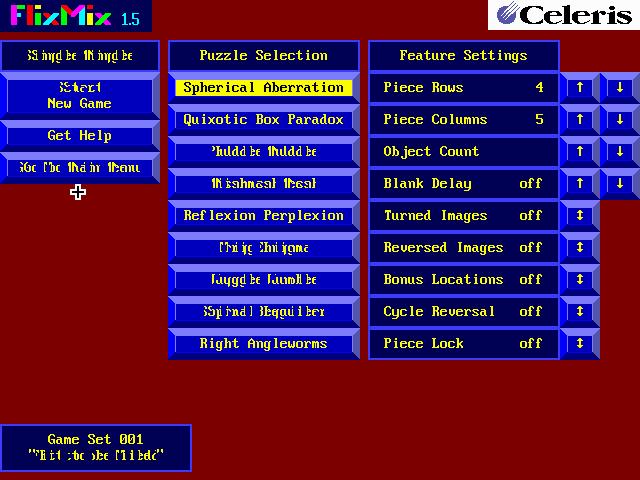Screen dimensions: 640x480
Task: Decrease Piece Columns with down arrow
Action: tap(620, 119)
